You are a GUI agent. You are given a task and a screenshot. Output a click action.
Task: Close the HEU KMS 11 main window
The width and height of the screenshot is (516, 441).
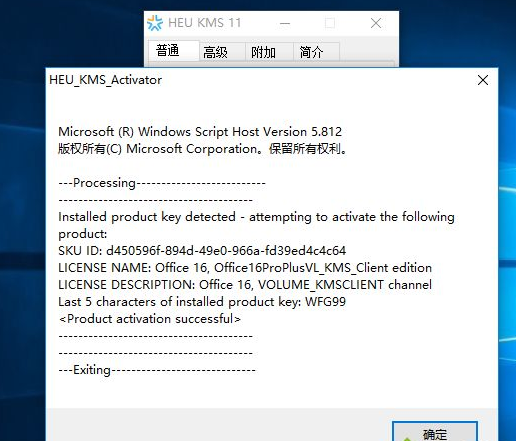(376, 23)
